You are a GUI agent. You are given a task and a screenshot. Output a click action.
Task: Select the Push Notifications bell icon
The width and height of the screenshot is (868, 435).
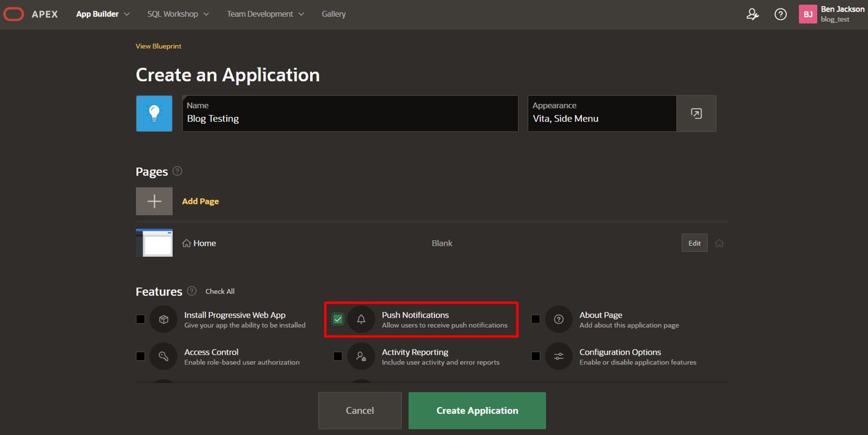click(361, 319)
